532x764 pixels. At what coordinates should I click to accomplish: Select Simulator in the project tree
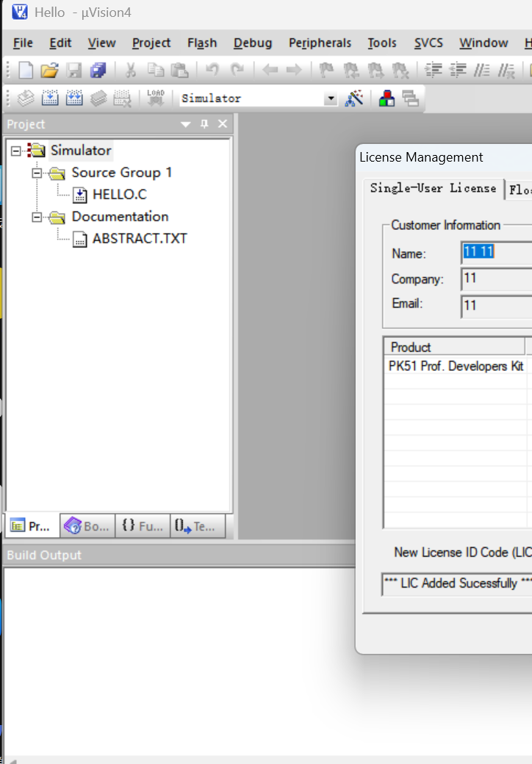click(x=81, y=151)
